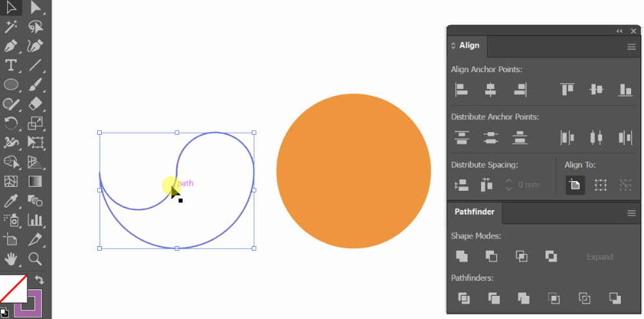The image size is (644, 319).
Task: Apply Crop pathfinder
Action: point(554,298)
